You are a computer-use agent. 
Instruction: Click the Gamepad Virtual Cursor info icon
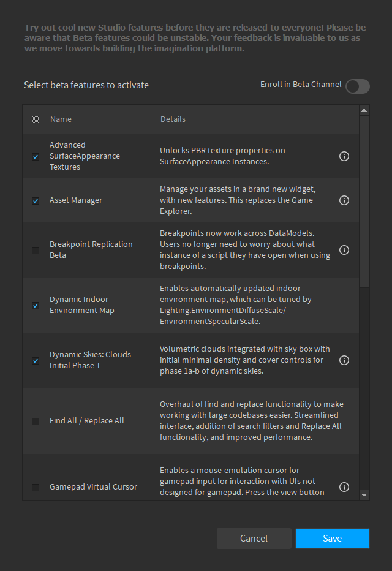coord(344,487)
